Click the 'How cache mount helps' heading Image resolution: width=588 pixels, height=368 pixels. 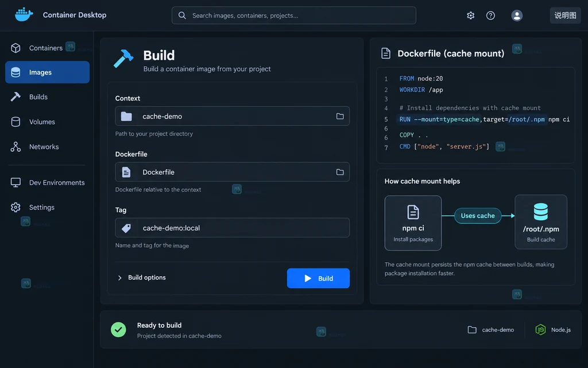422,181
